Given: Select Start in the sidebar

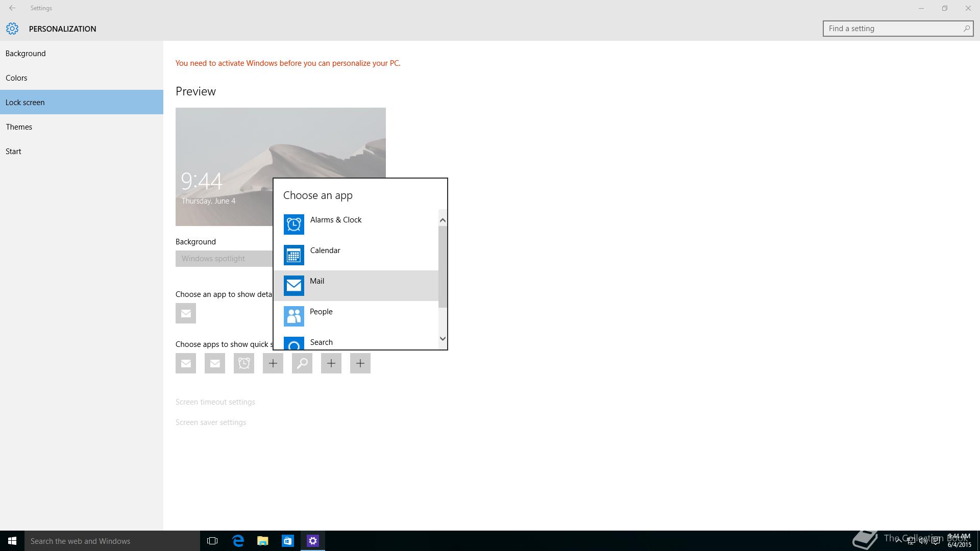Looking at the screenshot, I should coord(82,152).
